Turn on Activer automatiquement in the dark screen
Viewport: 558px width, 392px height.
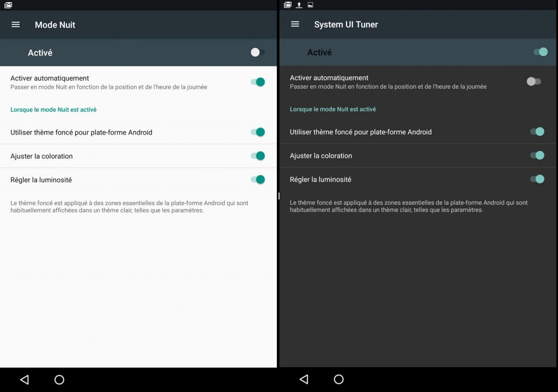tap(533, 82)
